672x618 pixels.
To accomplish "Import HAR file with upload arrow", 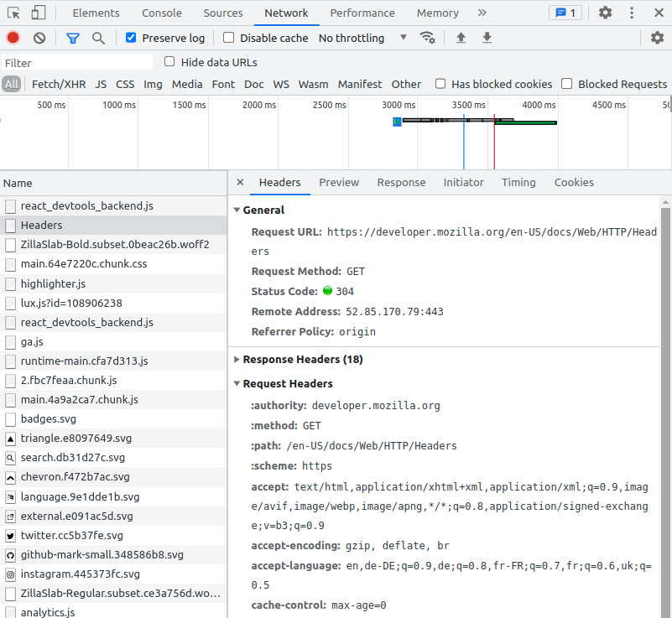I will tap(461, 38).
